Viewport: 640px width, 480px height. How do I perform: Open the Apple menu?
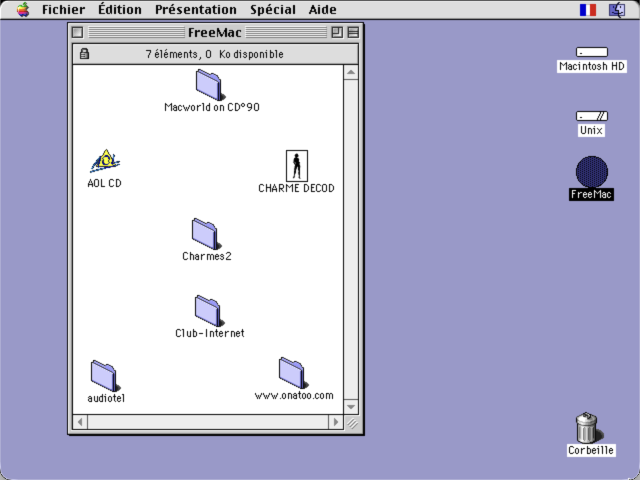[x=23, y=9]
